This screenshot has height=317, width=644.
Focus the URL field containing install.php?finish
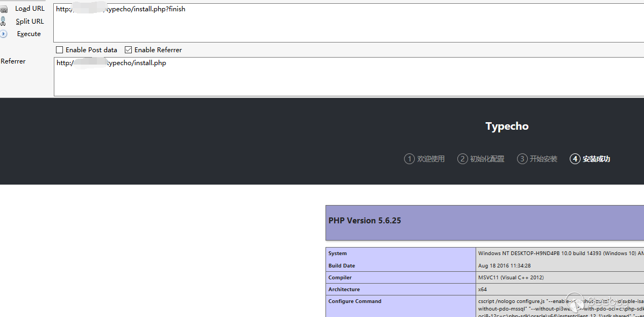coord(349,23)
